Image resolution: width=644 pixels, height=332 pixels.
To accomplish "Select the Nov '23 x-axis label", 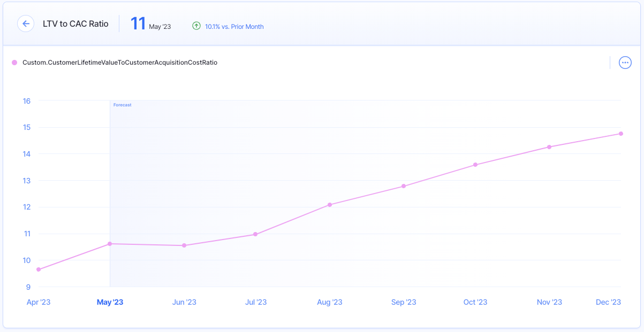I will click(549, 302).
